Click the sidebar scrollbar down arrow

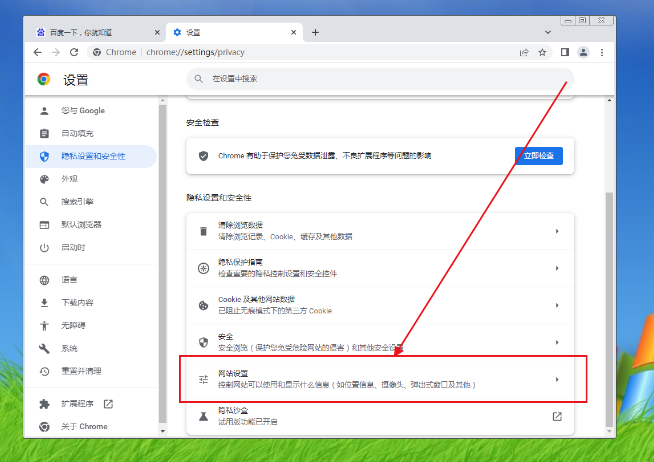coord(163,431)
